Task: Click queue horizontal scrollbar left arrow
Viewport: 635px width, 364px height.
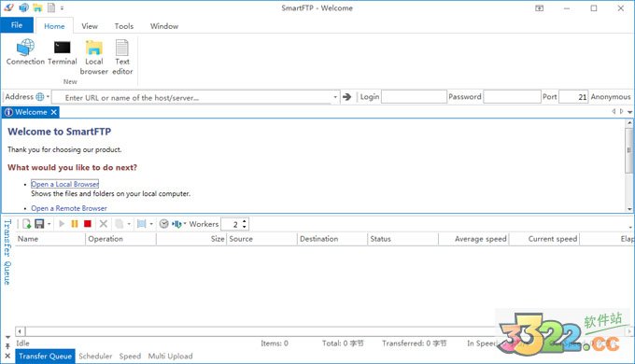Action: pos(20,331)
